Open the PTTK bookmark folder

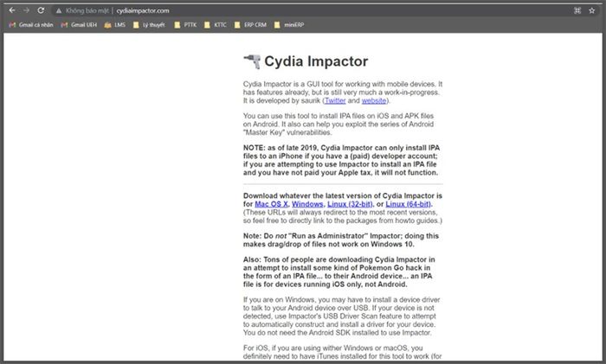click(185, 25)
